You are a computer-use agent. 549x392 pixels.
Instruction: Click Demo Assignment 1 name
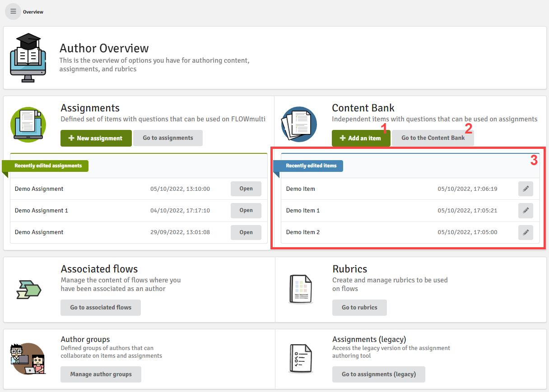tap(42, 211)
